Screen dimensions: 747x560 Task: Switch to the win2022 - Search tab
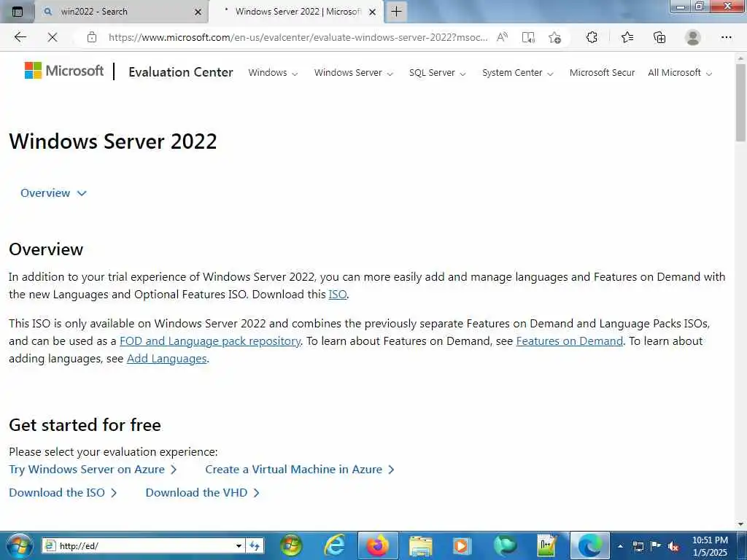pos(122,12)
